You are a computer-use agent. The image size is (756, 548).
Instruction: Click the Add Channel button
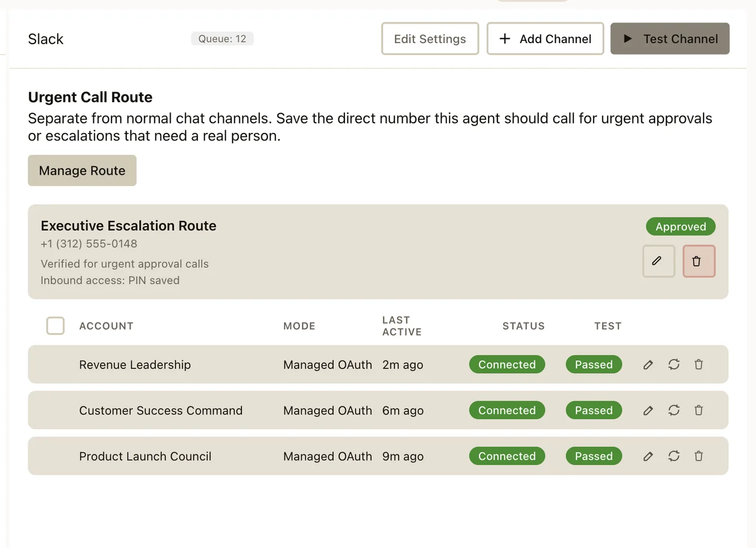tap(545, 39)
